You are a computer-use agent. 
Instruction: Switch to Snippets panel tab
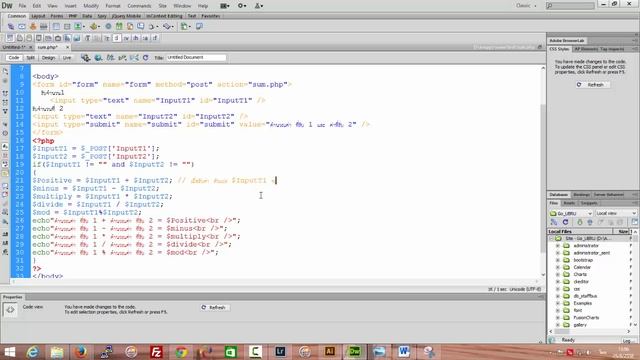coord(589,203)
